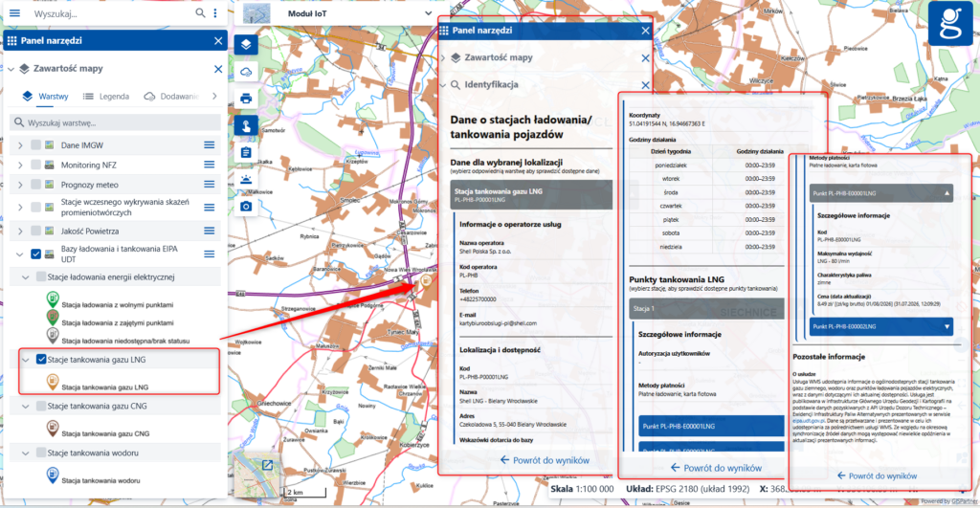
Task: Activate the identification pointer tool
Action: (x=246, y=125)
